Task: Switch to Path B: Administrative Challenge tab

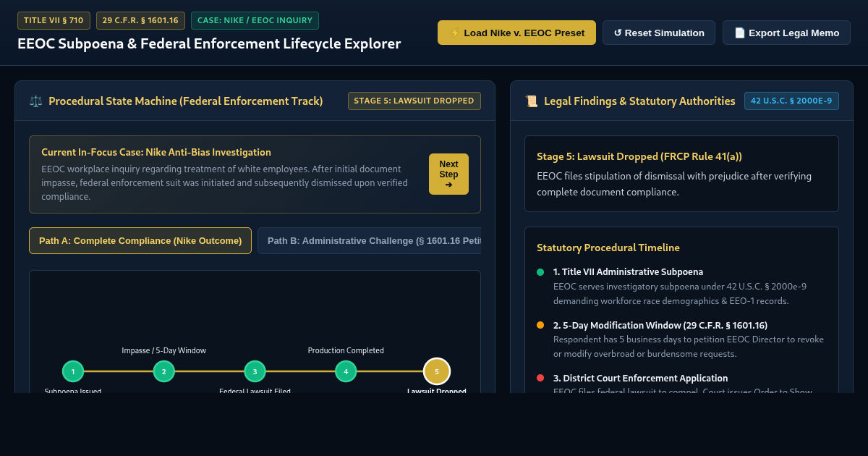Action: 369,241
